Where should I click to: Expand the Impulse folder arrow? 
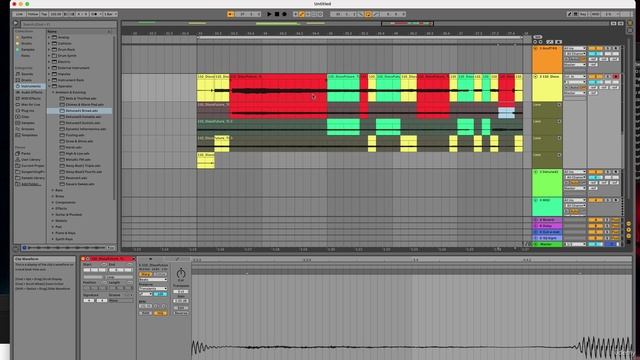[x=49, y=74]
